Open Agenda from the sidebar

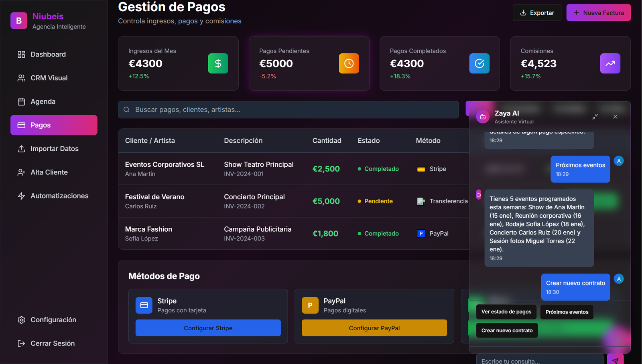coord(43,102)
